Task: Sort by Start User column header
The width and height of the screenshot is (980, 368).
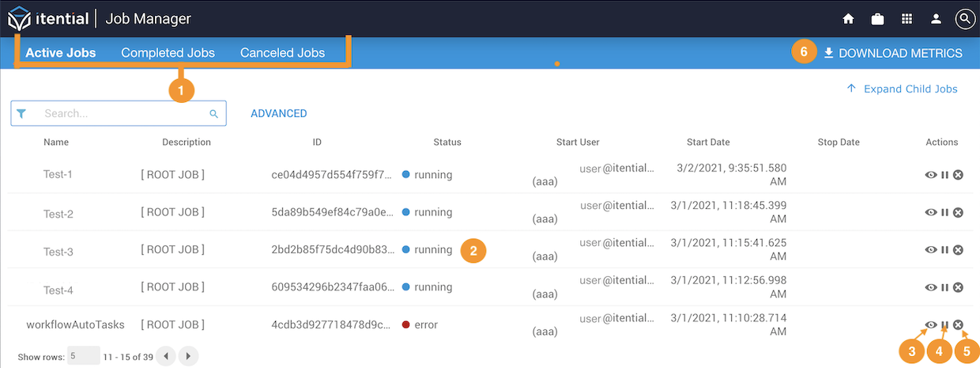Action: (578, 142)
